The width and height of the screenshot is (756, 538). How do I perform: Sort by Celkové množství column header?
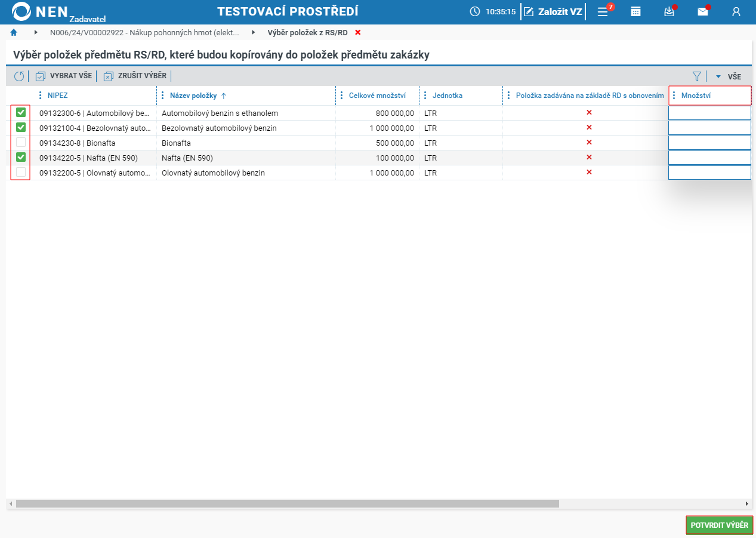point(377,96)
